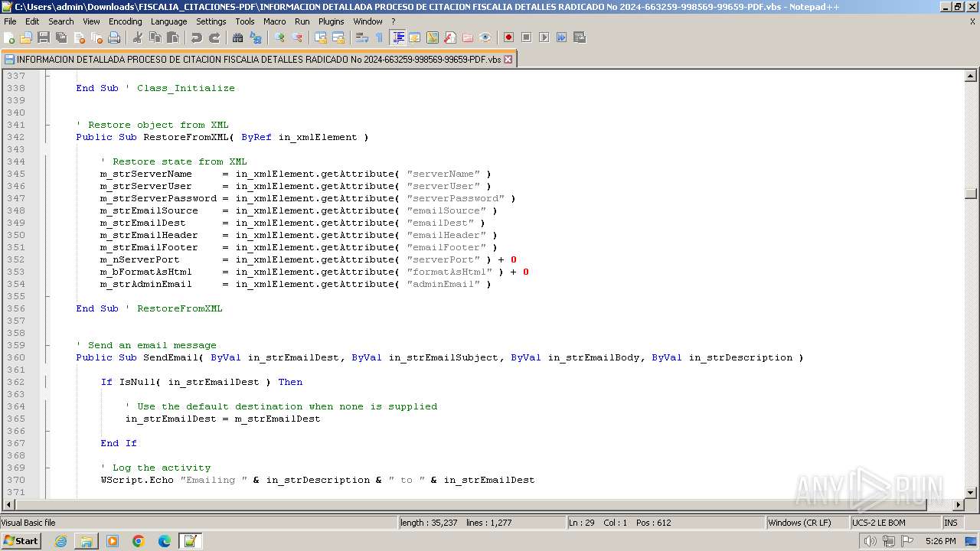
Task: Open the View menu
Action: pyautogui.click(x=91, y=21)
